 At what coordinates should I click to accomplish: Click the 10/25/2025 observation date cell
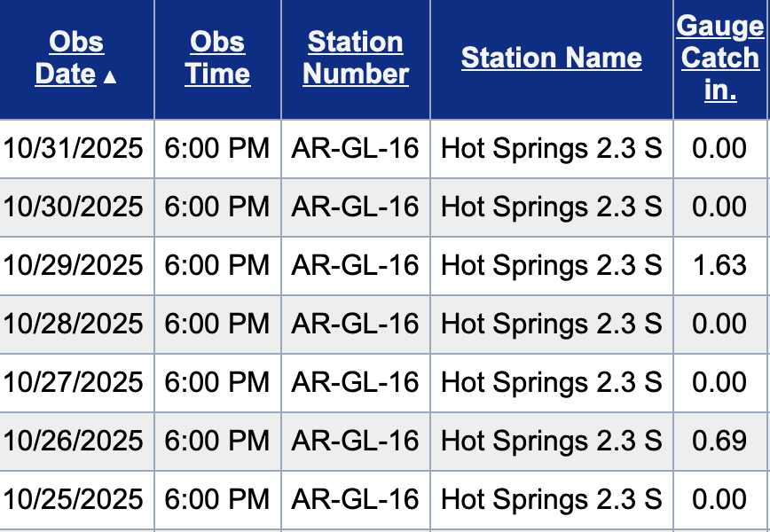click(73, 499)
